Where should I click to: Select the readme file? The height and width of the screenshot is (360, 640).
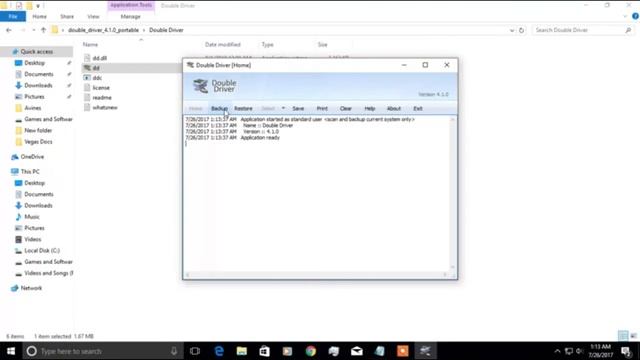[x=102, y=98]
